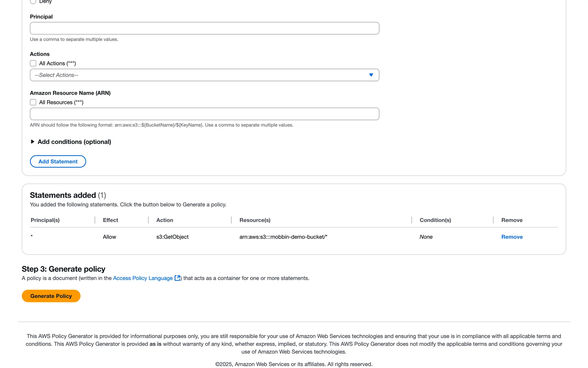Screen dimensions: 588x368
Task: Remove the s3:GetObject statement
Action: 512,237
